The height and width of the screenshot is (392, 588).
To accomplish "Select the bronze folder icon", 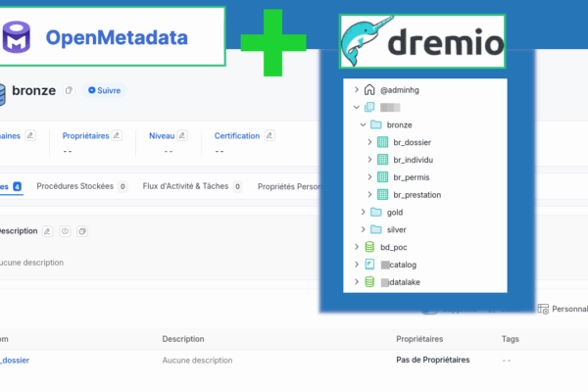I will coord(375,124).
